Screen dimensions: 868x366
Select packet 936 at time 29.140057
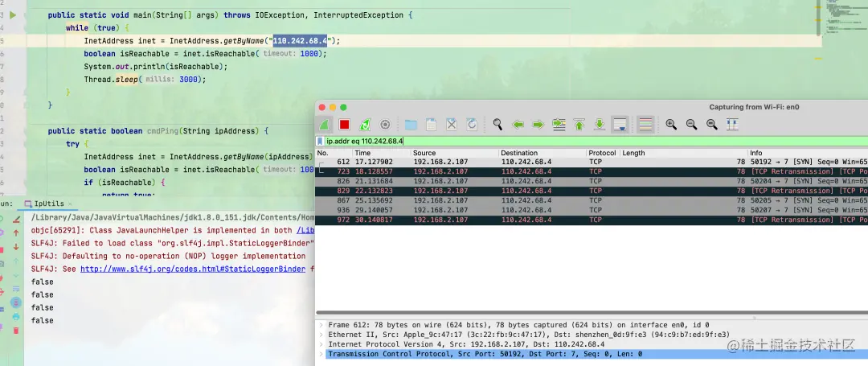tap(592, 211)
